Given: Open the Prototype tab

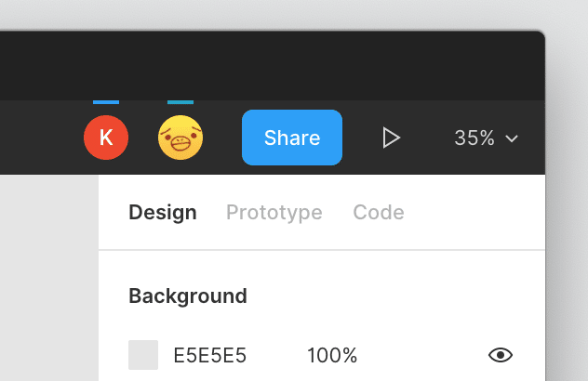Looking at the screenshot, I should tap(274, 212).
